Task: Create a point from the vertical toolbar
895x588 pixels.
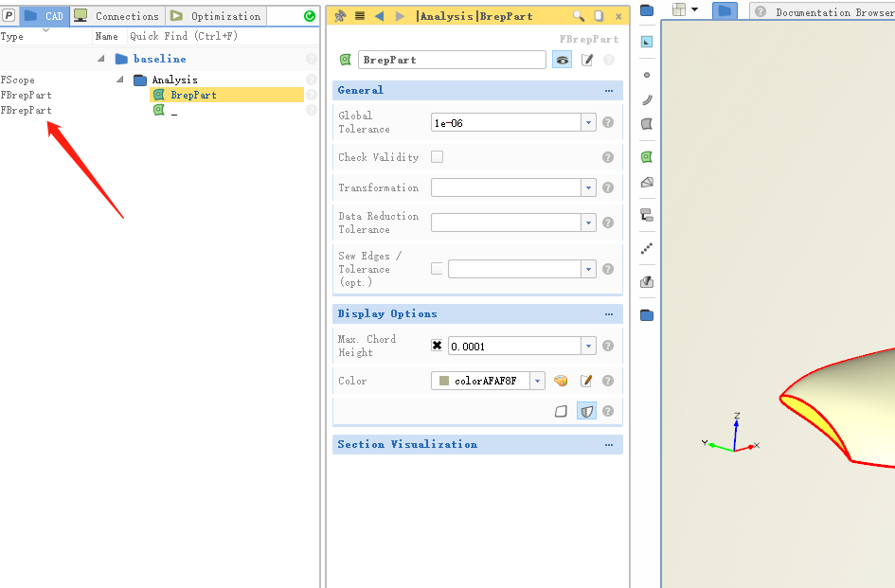Action: pos(647,75)
